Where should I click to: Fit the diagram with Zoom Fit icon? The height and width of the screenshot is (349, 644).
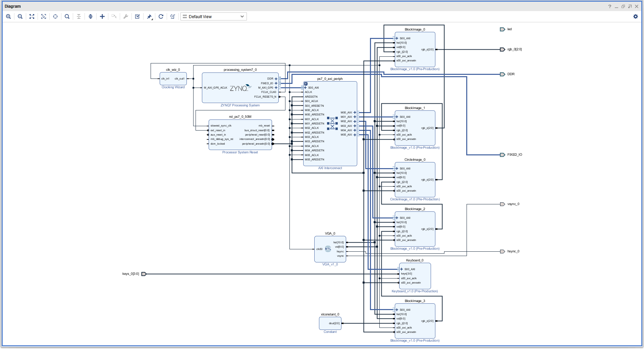pos(32,16)
